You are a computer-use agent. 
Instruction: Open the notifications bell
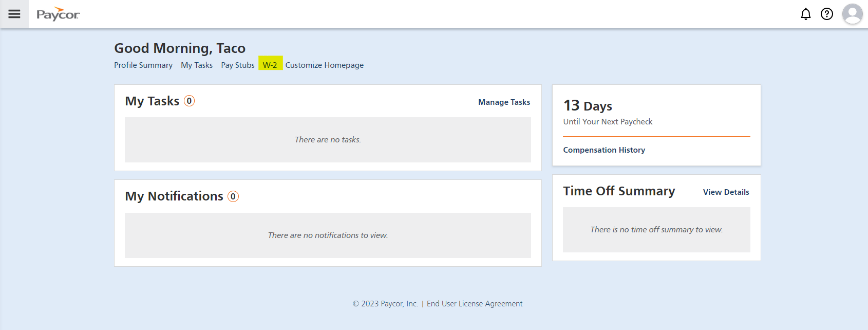pos(805,14)
